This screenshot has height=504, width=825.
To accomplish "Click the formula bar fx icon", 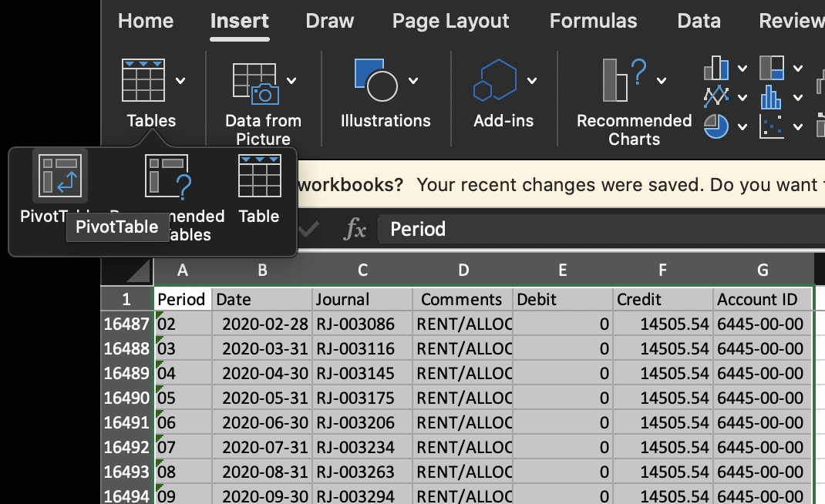I will coord(355,230).
